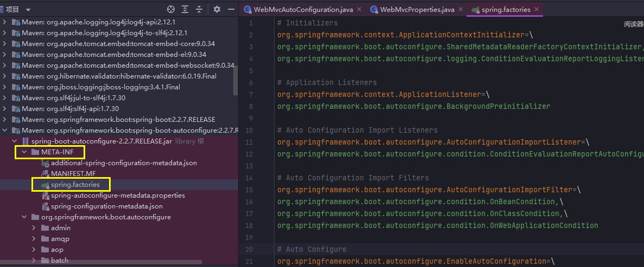Click the Maven library icon for slf4j-api:1.7.30
Image resolution: width=644 pixels, height=267 pixels.
16,109
